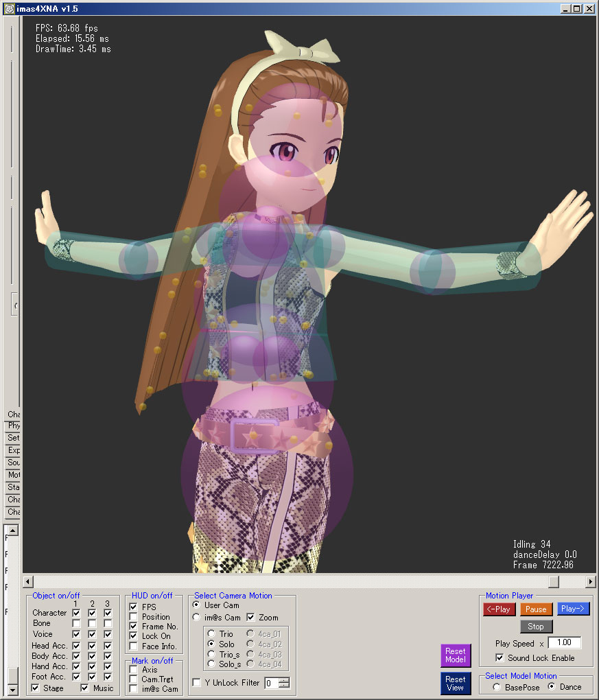
Task: Select the BasePose radio button
Action: [497, 687]
